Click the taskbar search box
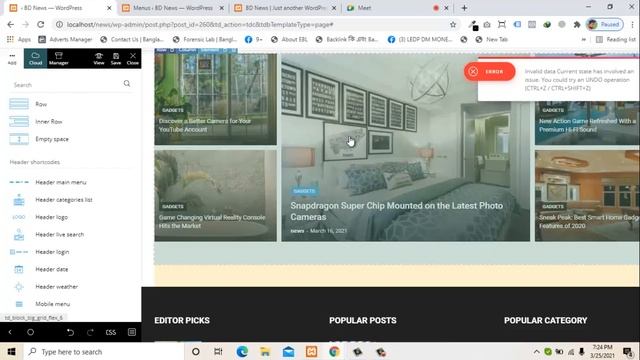Image resolution: width=640 pixels, height=360 pixels. coord(104,351)
